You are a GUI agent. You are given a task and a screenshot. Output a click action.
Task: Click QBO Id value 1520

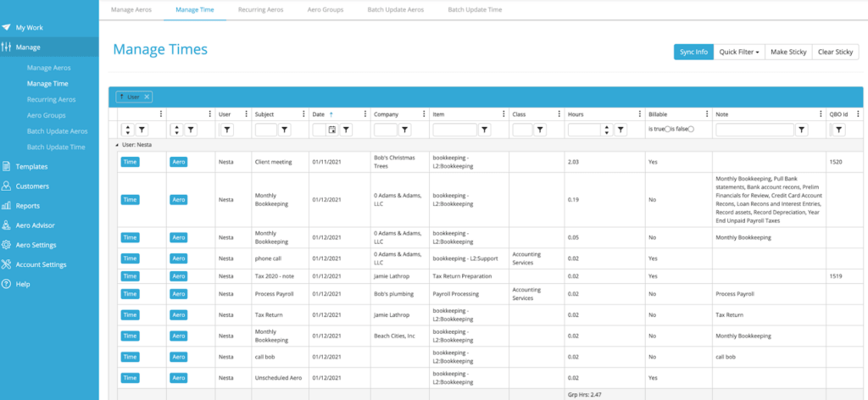coord(836,162)
